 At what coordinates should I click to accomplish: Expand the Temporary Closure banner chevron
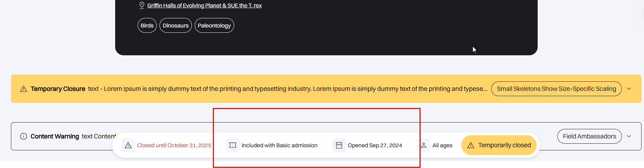tap(629, 89)
